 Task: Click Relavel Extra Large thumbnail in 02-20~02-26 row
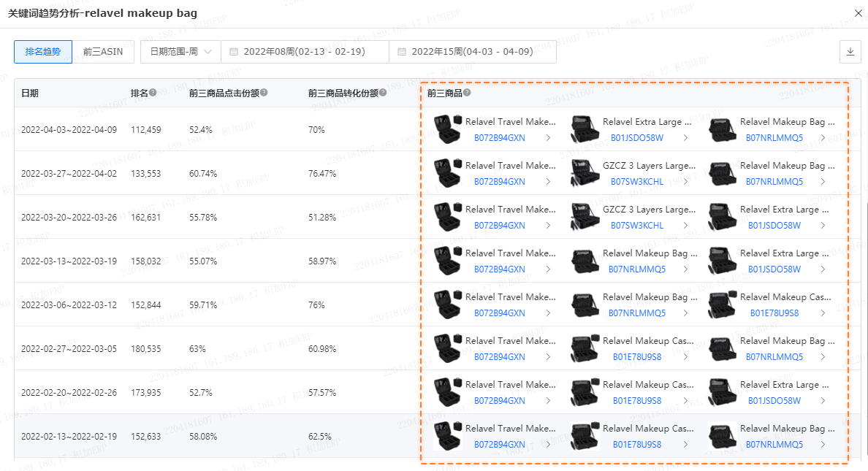point(722,392)
